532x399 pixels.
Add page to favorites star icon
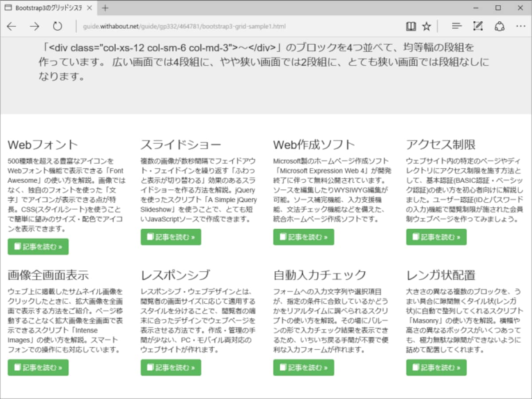tap(426, 27)
